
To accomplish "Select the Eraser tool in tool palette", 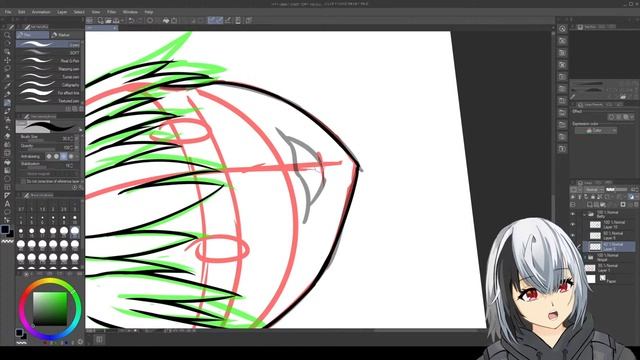I will point(7,136).
